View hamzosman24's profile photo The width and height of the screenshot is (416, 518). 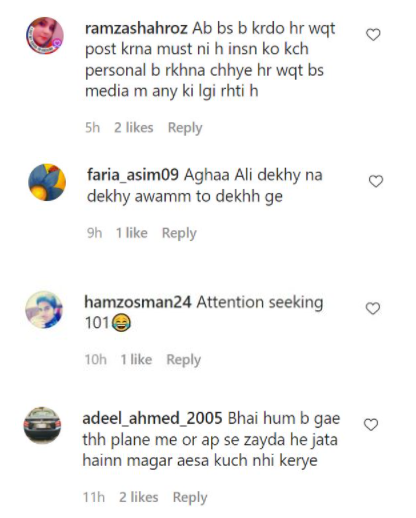44,310
